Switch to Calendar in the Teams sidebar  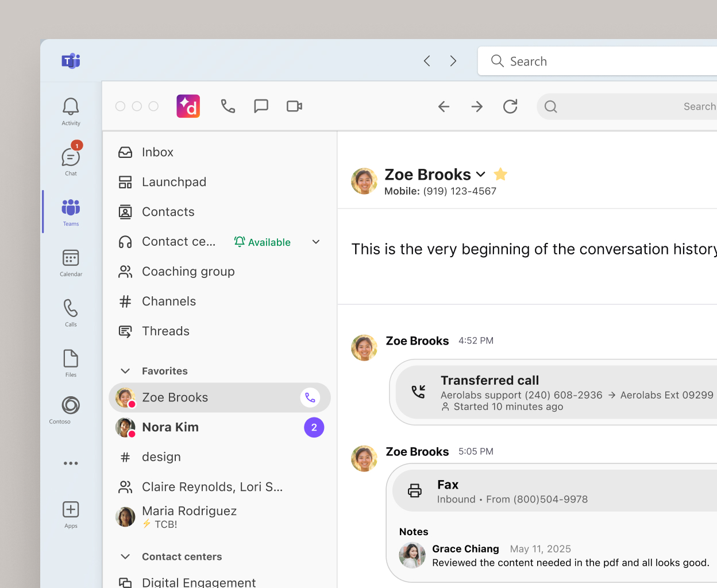click(x=70, y=262)
